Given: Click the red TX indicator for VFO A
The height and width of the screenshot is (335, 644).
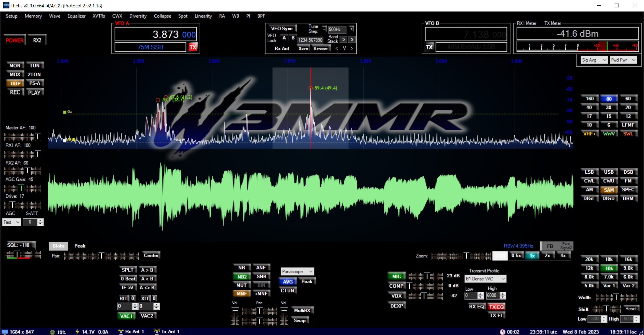Looking at the screenshot, I should pyautogui.click(x=193, y=47).
